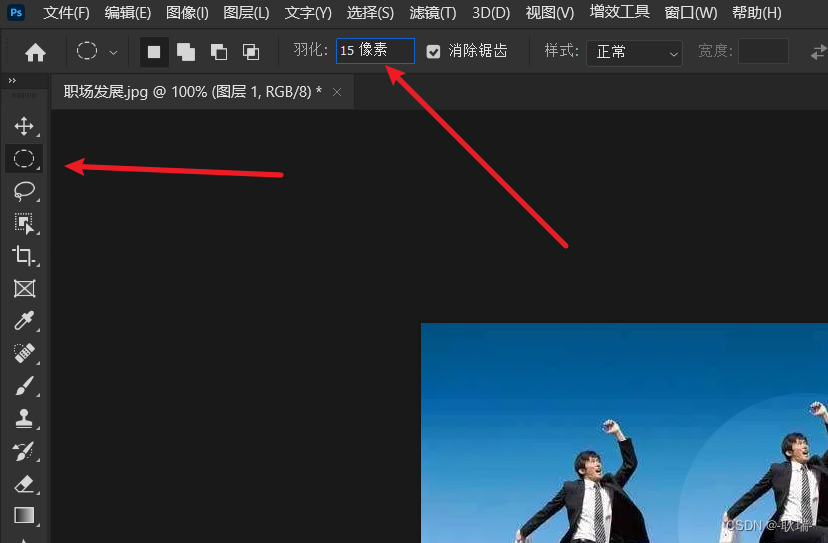
Task: Open the 滤镜(T) menu
Action: pyautogui.click(x=432, y=13)
